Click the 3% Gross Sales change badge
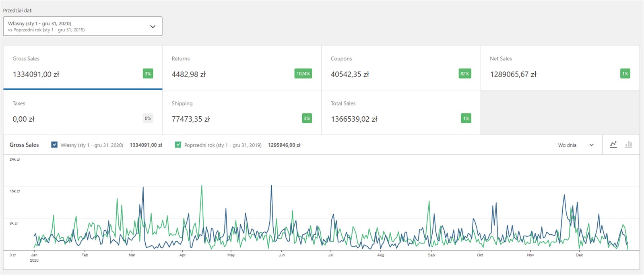 pyautogui.click(x=148, y=74)
